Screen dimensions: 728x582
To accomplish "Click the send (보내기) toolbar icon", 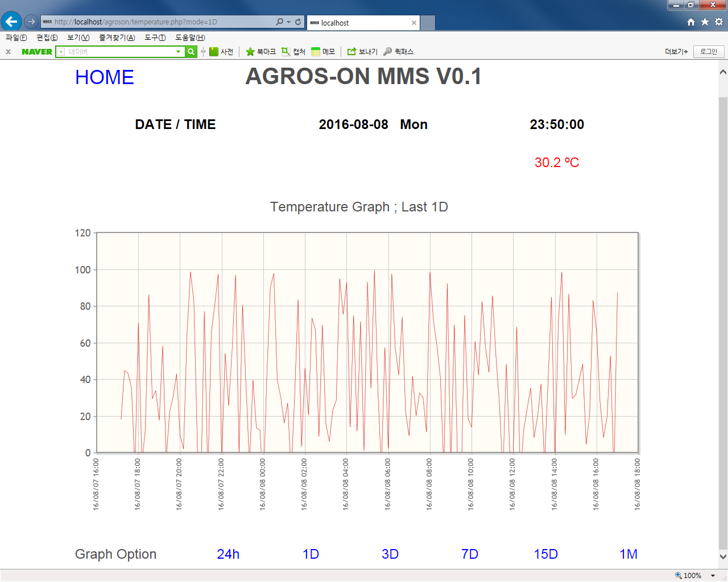I will [352, 52].
